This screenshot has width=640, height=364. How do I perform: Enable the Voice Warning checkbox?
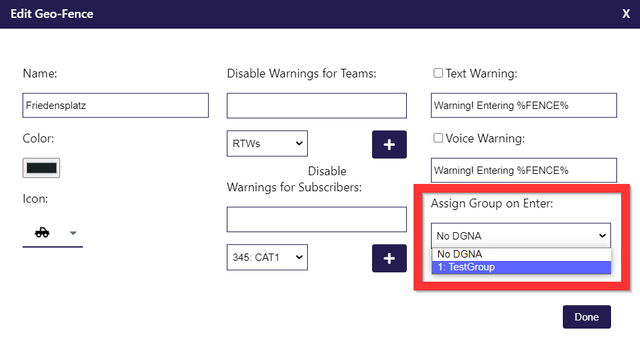point(438,138)
